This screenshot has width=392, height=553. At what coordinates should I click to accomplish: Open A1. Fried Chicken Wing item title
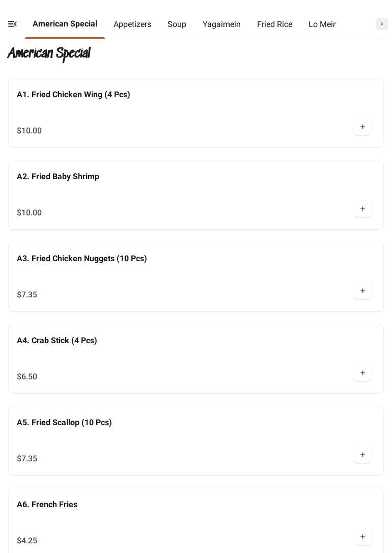coord(73,95)
